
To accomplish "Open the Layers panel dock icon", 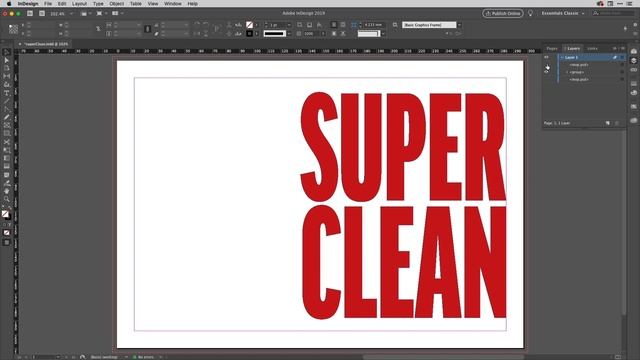I will point(633,60).
